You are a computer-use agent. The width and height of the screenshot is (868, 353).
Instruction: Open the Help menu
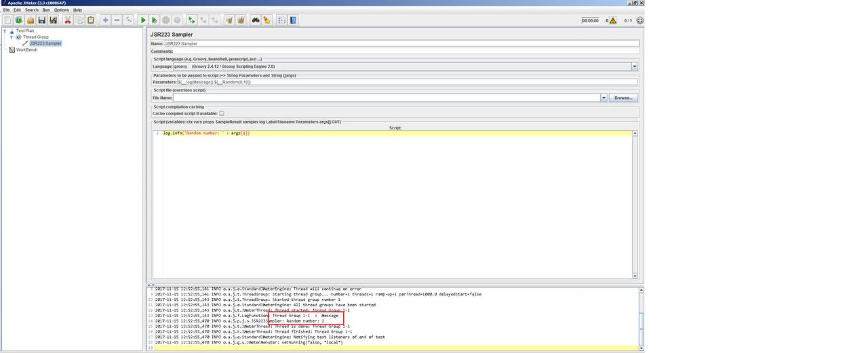tap(77, 10)
